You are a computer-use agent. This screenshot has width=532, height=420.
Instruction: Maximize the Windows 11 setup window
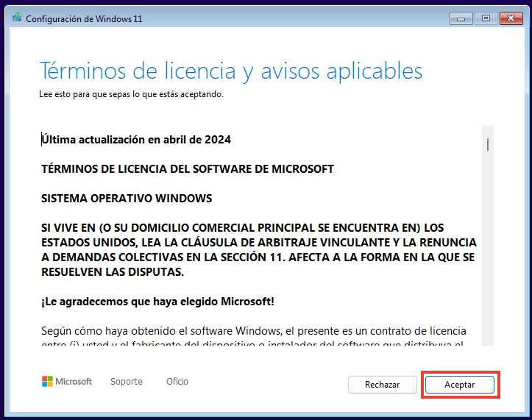click(x=486, y=17)
